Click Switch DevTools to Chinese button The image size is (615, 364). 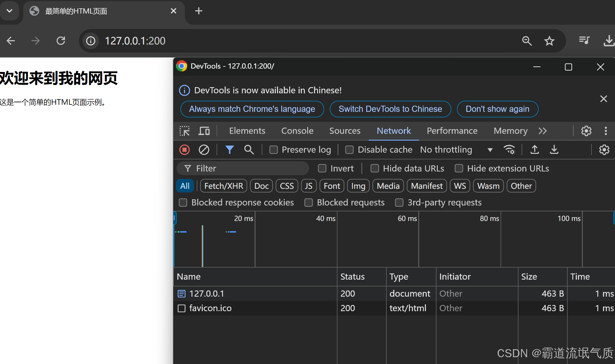pos(390,109)
